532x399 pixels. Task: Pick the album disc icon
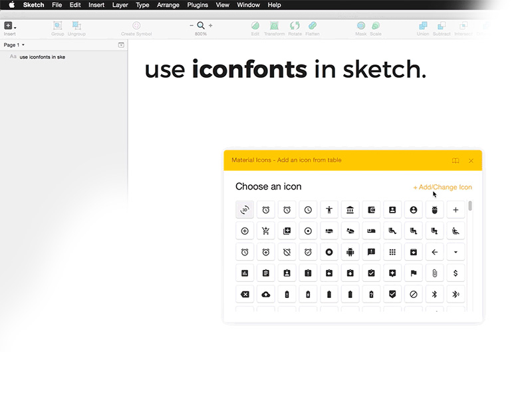pyautogui.click(x=329, y=252)
